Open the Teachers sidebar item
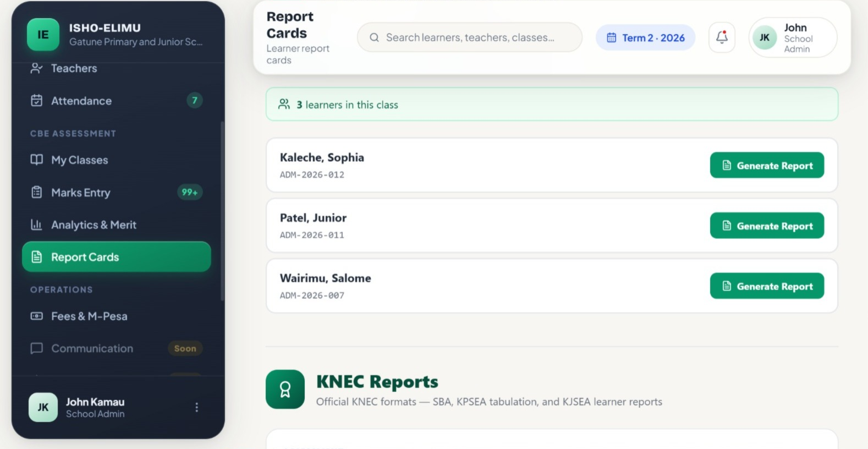This screenshot has width=868, height=449. pyautogui.click(x=117, y=68)
